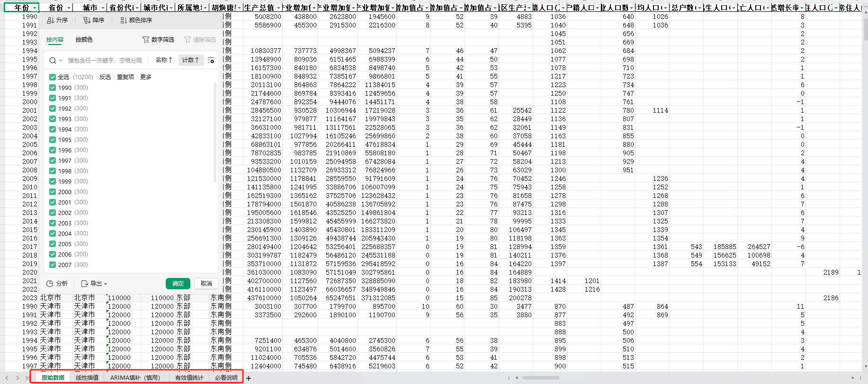Viewport: 868px width, 384px height.
Task: Open the 省份 column filter dropdown
Action: [x=69, y=8]
